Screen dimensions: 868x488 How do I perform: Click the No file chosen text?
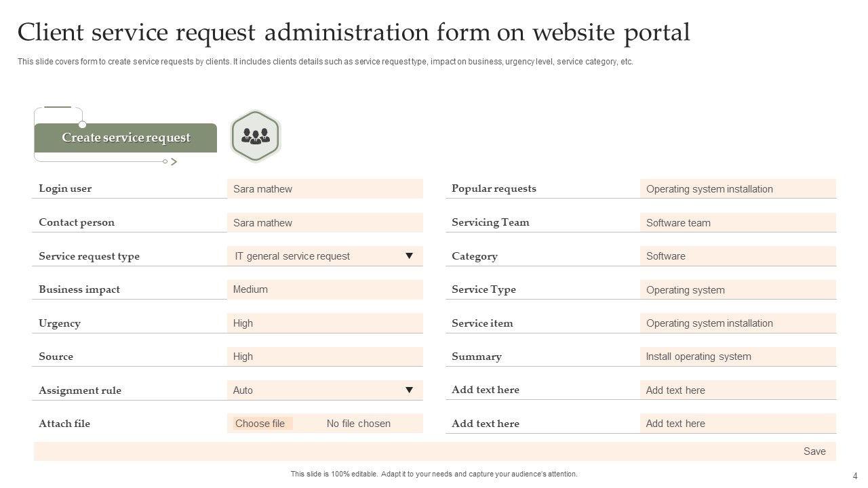pyautogui.click(x=358, y=424)
